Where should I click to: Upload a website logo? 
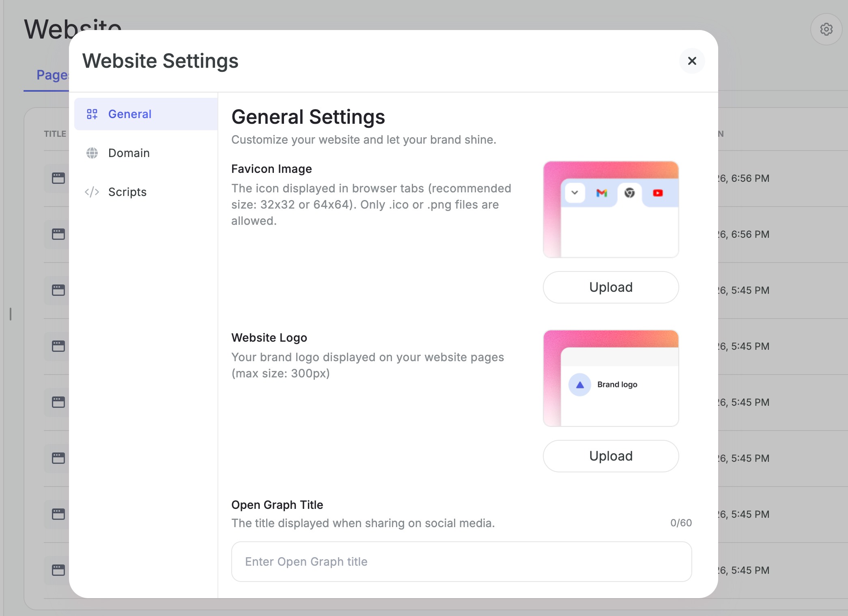[x=611, y=456]
